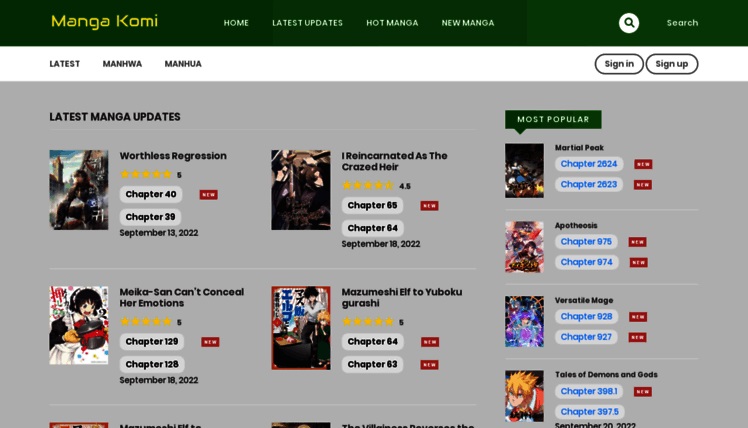Viewport: 748px width, 428px height.
Task: Open Versatile Mage Chapter 927
Action: tap(586, 337)
